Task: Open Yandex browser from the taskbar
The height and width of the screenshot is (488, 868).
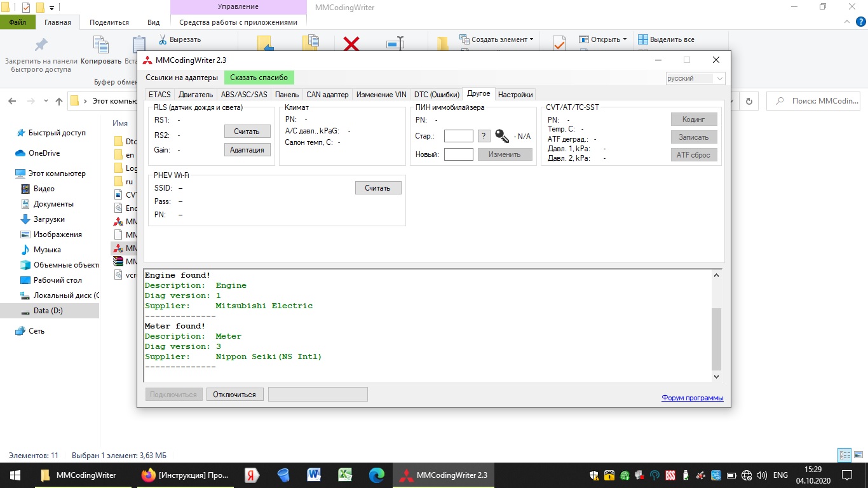Action: point(251,475)
